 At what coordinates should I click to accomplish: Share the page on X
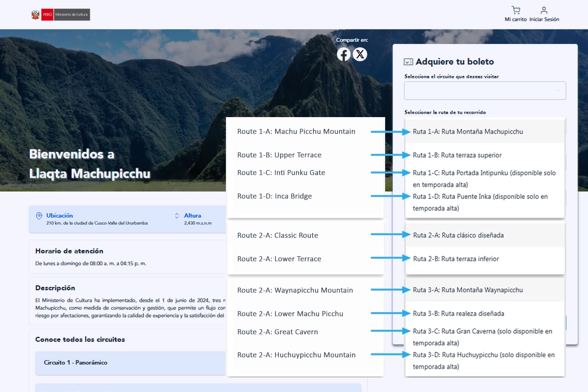click(x=360, y=54)
